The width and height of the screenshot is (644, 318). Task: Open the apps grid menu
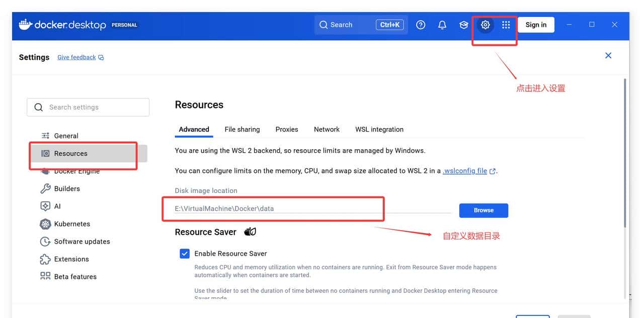(506, 24)
